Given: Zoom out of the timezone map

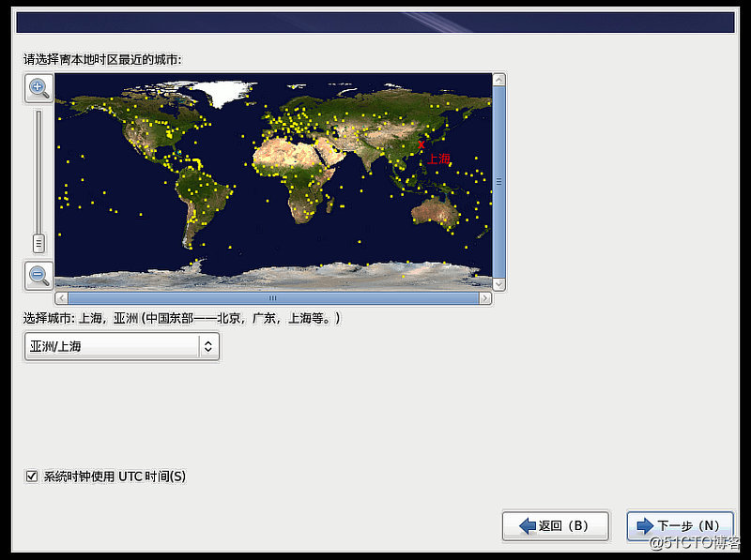Looking at the screenshot, I should [38, 276].
